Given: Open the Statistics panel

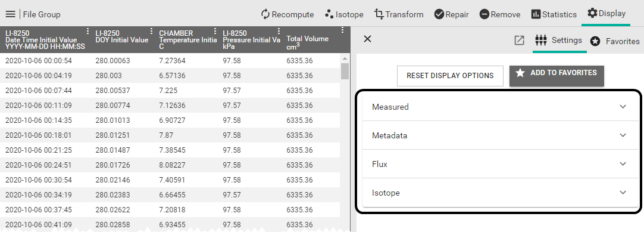Looking at the screenshot, I should pyautogui.click(x=554, y=14).
